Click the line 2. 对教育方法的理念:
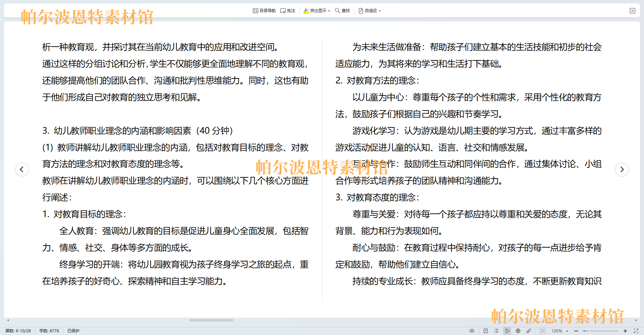The image size is (644, 335). (377, 80)
